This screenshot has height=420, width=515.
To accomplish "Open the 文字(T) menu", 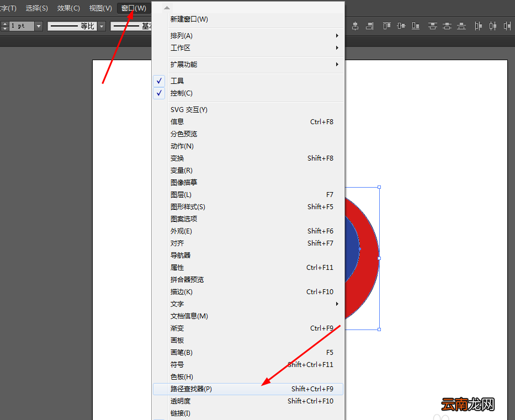I will pyautogui.click(x=8, y=8).
